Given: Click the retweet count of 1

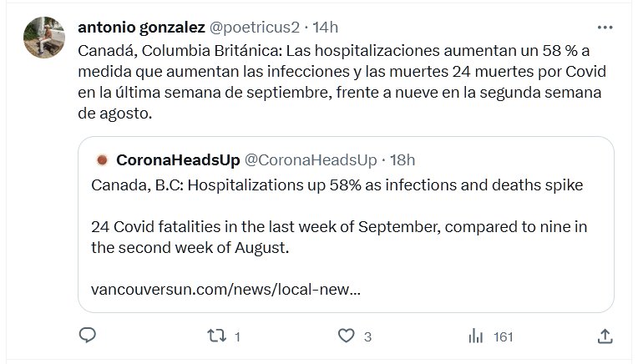Looking at the screenshot, I should click(x=237, y=336).
